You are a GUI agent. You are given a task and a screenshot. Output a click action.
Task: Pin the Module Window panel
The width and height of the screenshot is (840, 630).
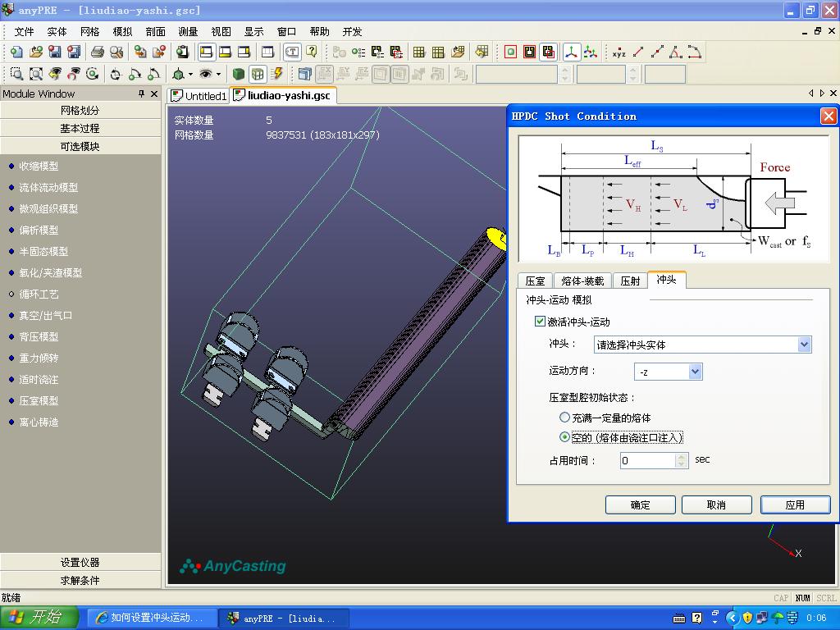point(141,94)
